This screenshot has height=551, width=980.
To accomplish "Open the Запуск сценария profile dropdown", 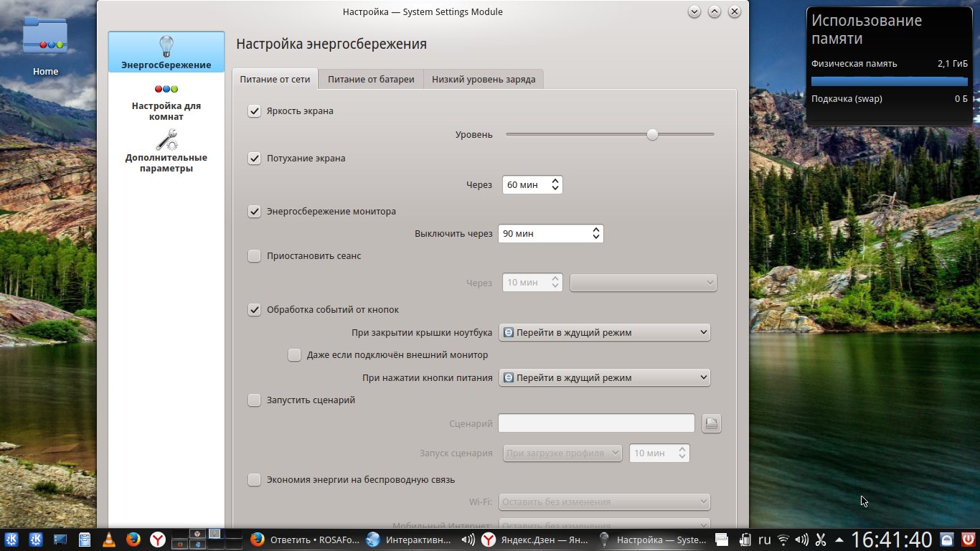I will click(562, 453).
